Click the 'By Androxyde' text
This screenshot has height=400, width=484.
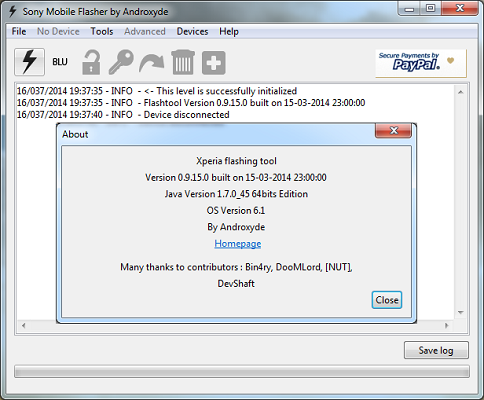click(236, 227)
